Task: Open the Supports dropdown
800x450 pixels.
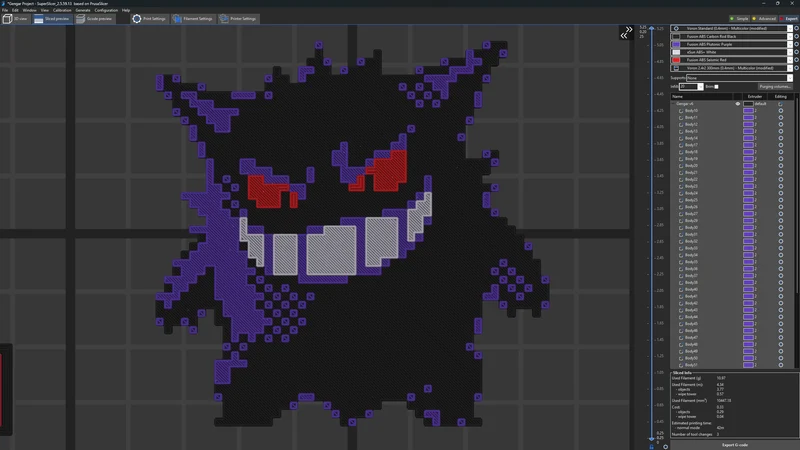Action: click(x=739, y=78)
